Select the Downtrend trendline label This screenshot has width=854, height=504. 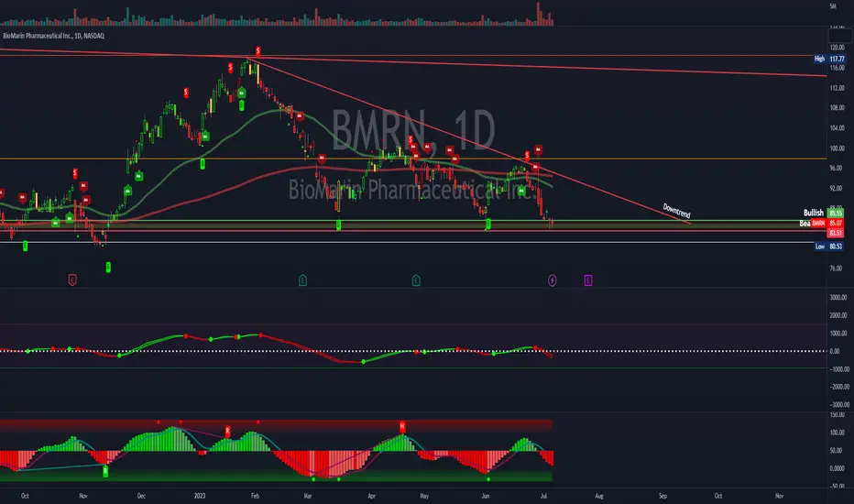pyautogui.click(x=676, y=211)
